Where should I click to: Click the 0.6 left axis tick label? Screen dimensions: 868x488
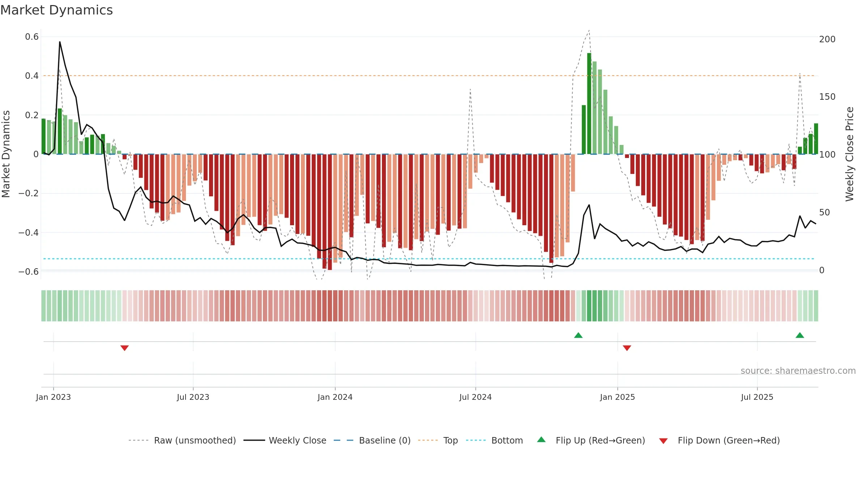click(32, 37)
